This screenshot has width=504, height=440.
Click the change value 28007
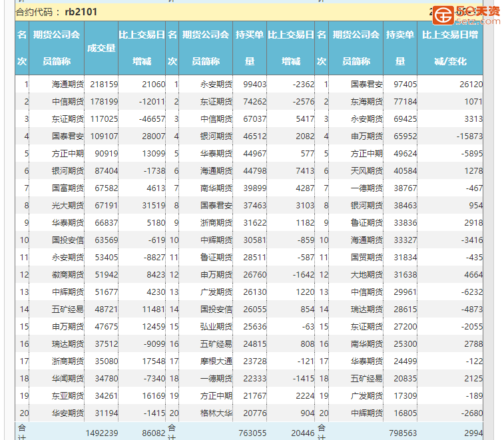154,136
